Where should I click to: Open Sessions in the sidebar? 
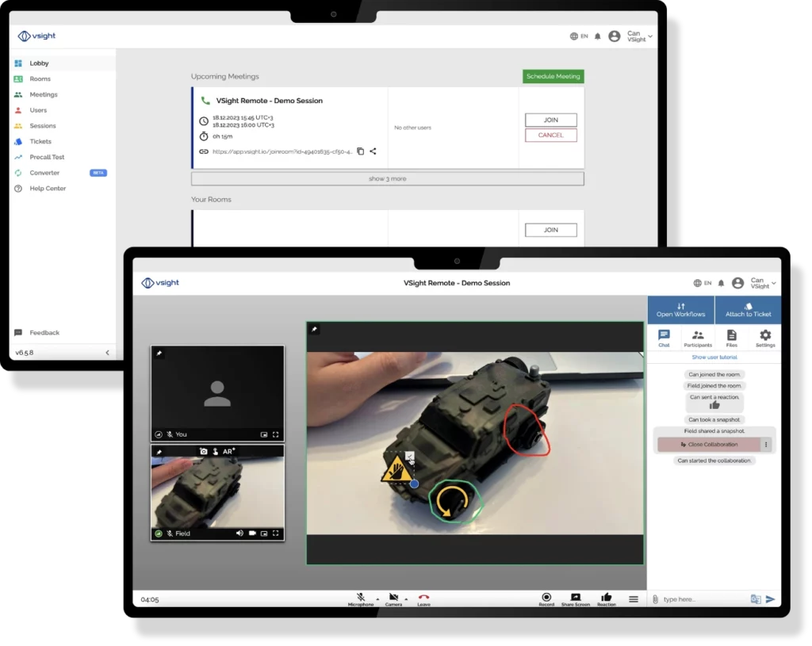(43, 126)
